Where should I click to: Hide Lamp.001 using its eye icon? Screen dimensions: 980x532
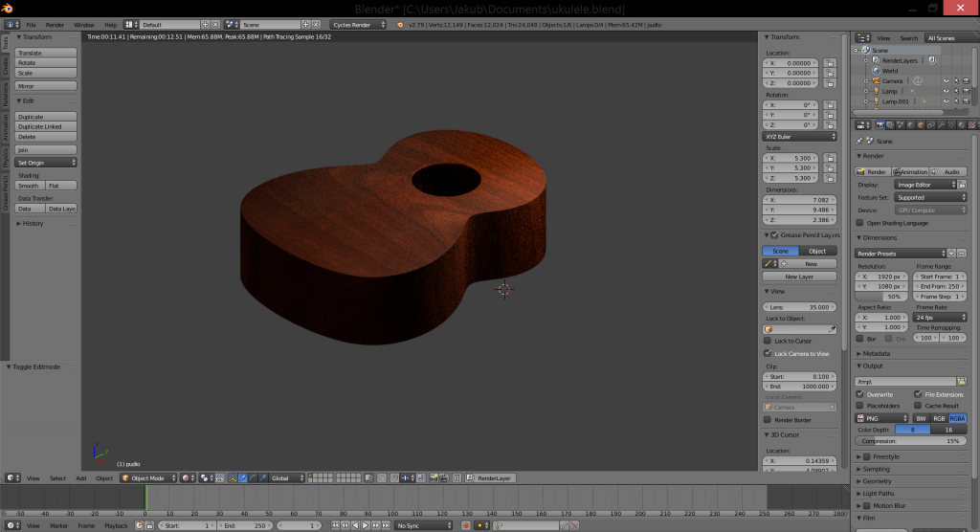pos(946,101)
